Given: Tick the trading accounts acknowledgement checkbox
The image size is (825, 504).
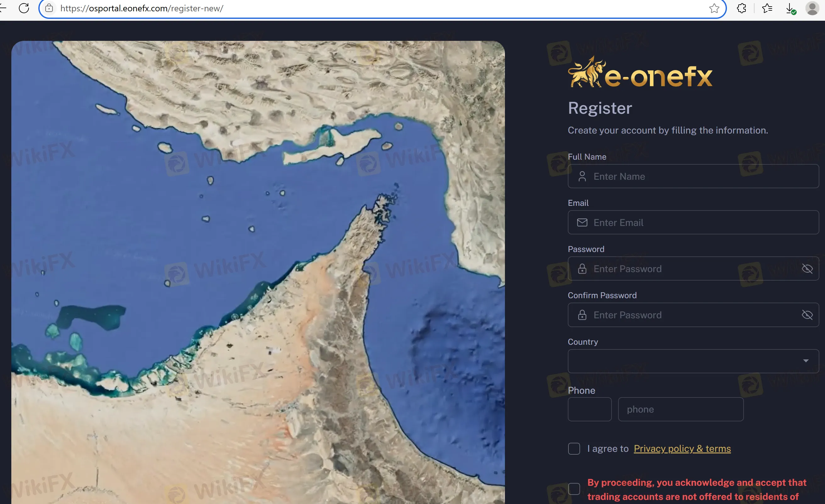Looking at the screenshot, I should click(574, 489).
